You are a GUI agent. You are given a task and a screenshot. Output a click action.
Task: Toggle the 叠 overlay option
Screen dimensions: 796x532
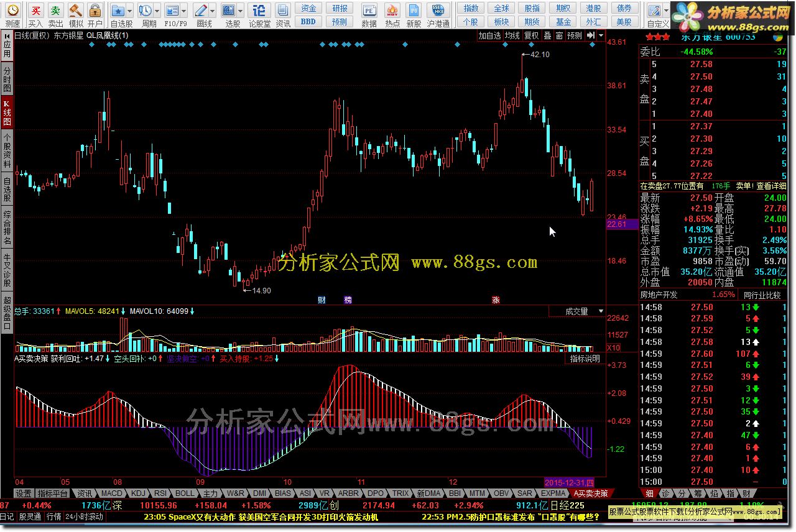click(x=547, y=35)
